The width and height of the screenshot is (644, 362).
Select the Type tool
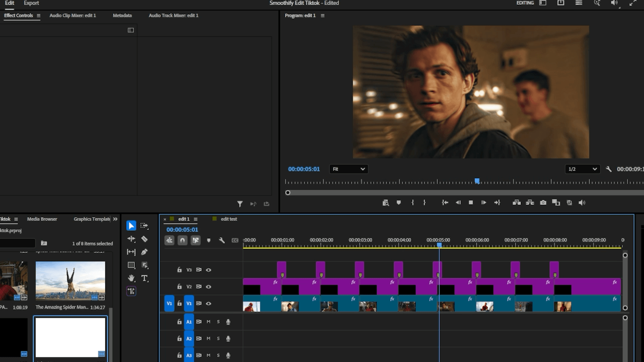(144, 278)
